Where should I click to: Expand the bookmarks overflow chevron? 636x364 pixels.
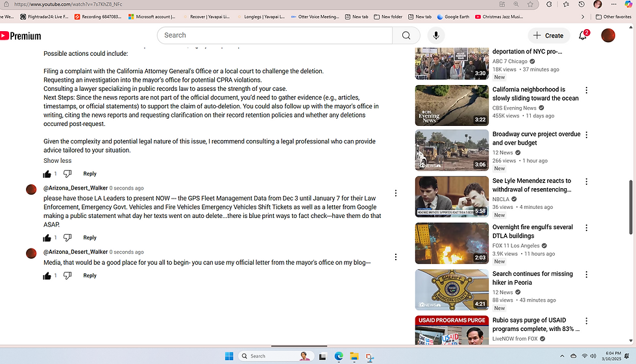[583, 17]
